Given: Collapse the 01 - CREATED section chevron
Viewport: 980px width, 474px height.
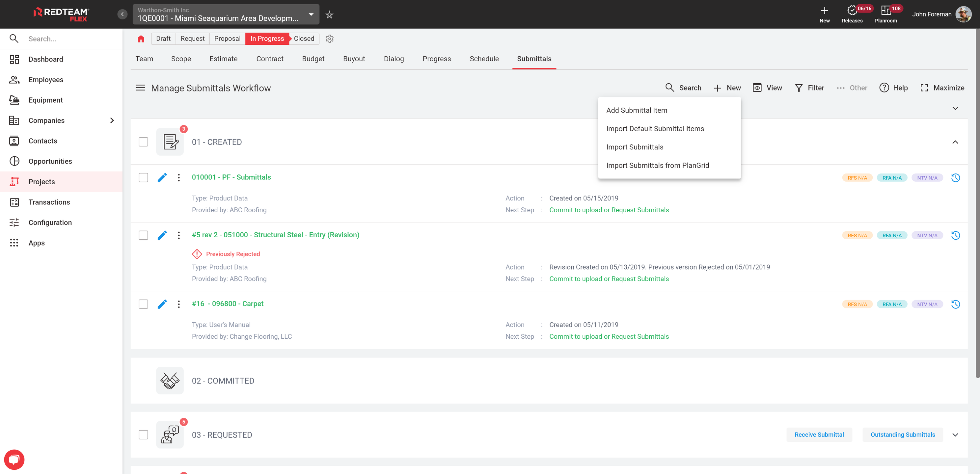Looking at the screenshot, I should [x=955, y=142].
